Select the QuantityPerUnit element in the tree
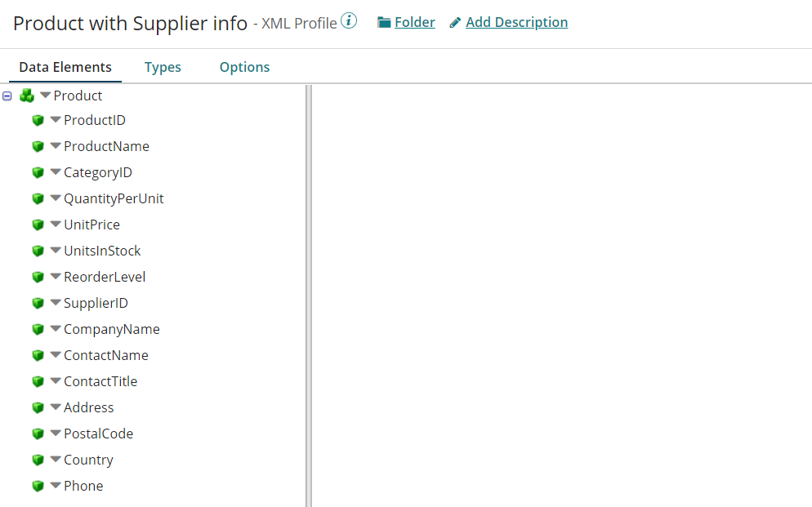Image resolution: width=812 pixels, height=507 pixels. [114, 198]
